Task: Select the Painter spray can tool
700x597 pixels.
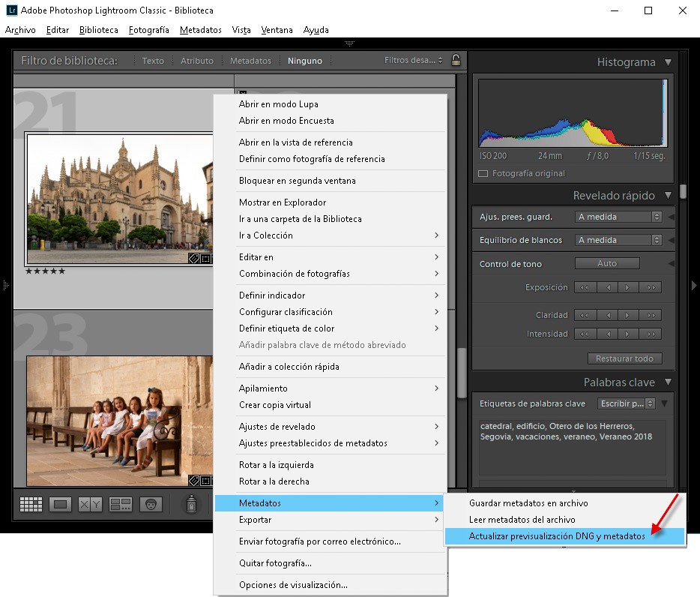Action: 192,504
